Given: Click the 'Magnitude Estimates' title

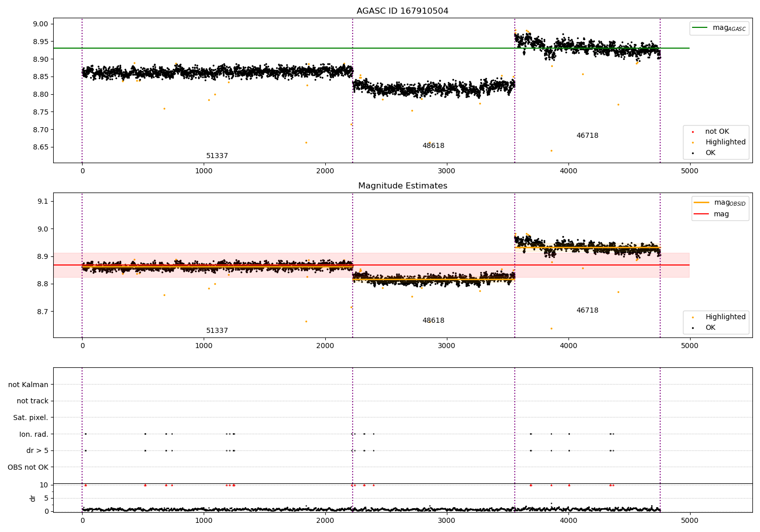Looking at the screenshot, I should [x=402, y=186].
